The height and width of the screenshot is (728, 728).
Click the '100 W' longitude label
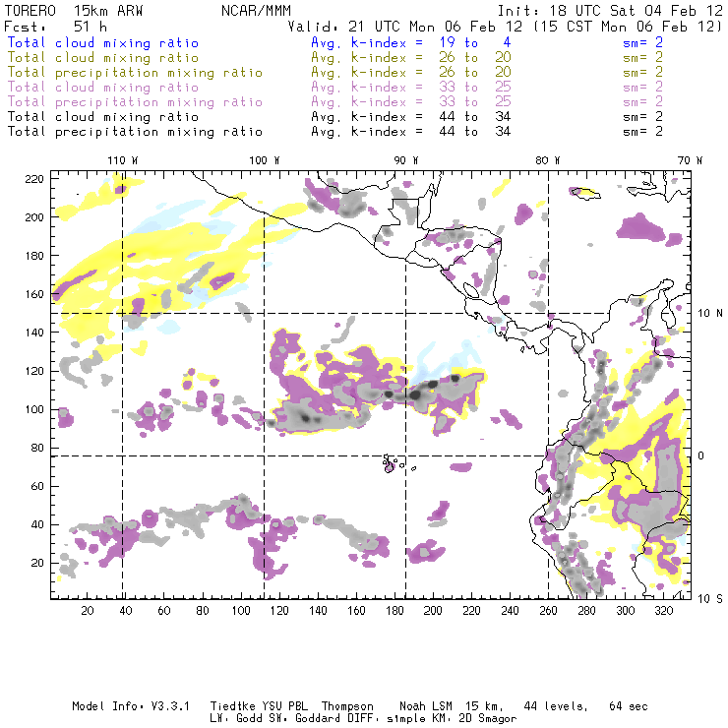click(x=265, y=160)
